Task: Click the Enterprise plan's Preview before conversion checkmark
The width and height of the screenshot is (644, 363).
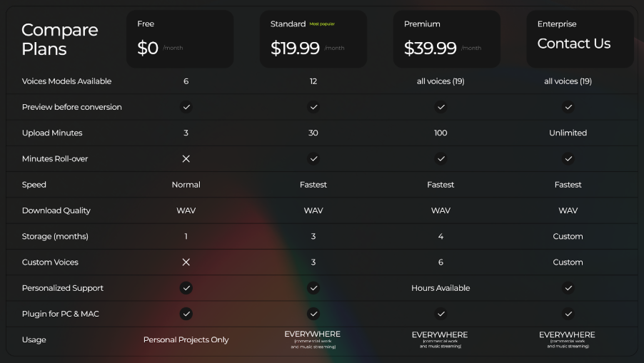Action: click(x=568, y=107)
